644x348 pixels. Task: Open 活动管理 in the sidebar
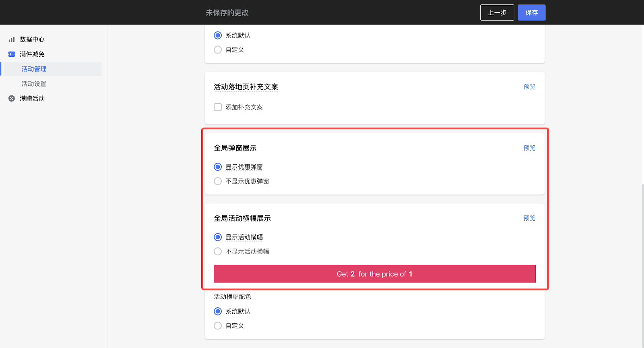pos(34,69)
